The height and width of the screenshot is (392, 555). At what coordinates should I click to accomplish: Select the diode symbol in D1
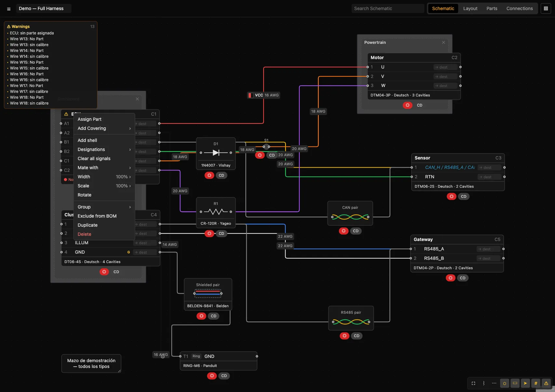click(216, 153)
